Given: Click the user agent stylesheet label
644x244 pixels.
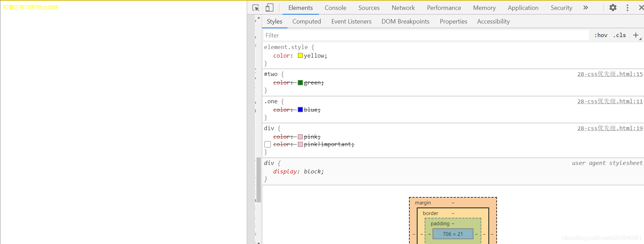Looking at the screenshot, I should coord(607,163).
